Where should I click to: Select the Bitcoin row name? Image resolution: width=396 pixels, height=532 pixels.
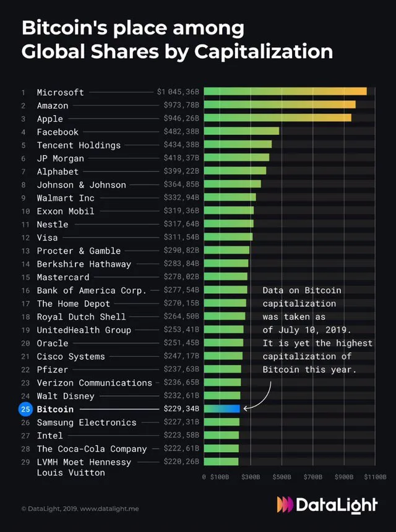pyautogui.click(x=55, y=409)
